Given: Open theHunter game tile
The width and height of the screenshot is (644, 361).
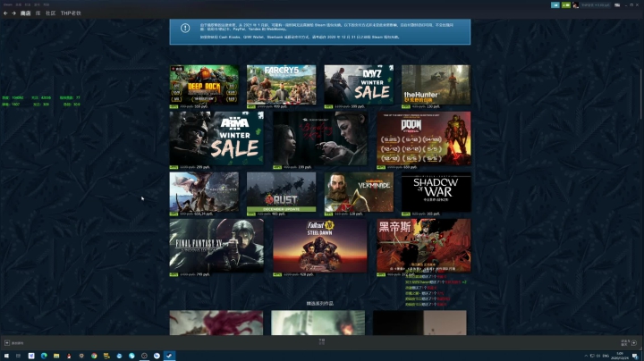Looking at the screenshot, I should click(436, 85).
